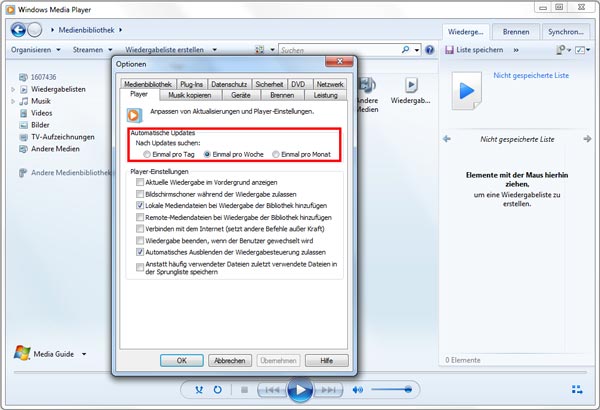This screenshot has width=600, height=410.
Task: Click in the Suchen search field
Action: tap(340, 50)
